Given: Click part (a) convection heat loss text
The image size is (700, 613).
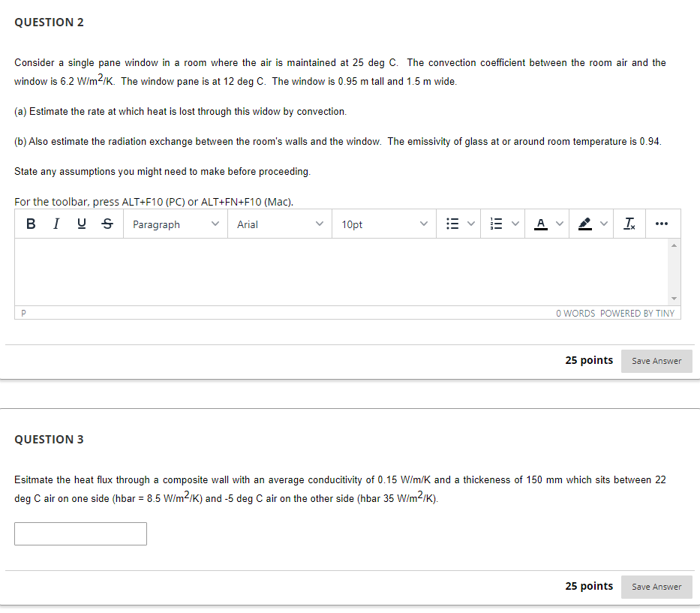Looking at the screenshot, I should point(180,112).
